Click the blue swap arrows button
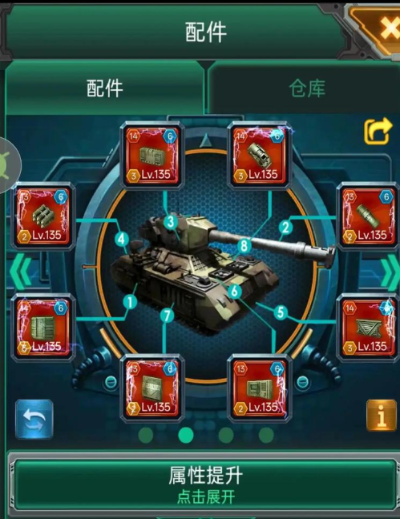This screenshot has width=400, height=519. pyautogui.click(x=34, y=419)
